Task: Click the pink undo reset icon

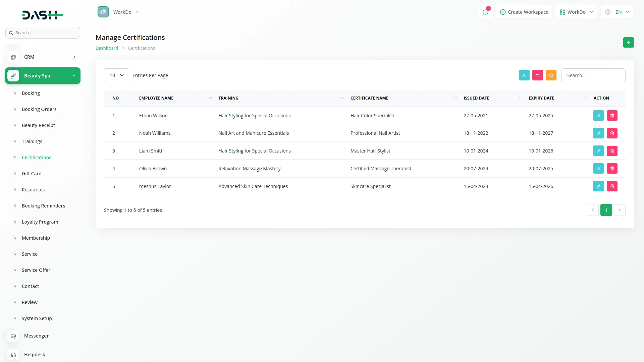Action: pyautogui.click(x=537, y=75)
